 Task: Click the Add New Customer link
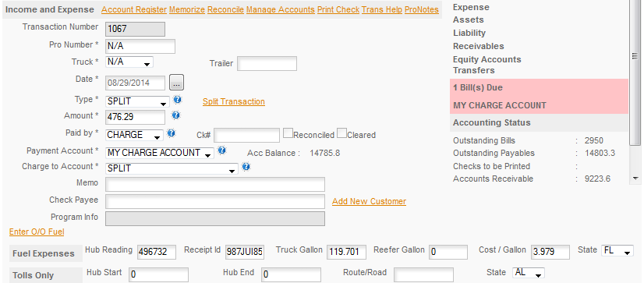coord(370,201)
